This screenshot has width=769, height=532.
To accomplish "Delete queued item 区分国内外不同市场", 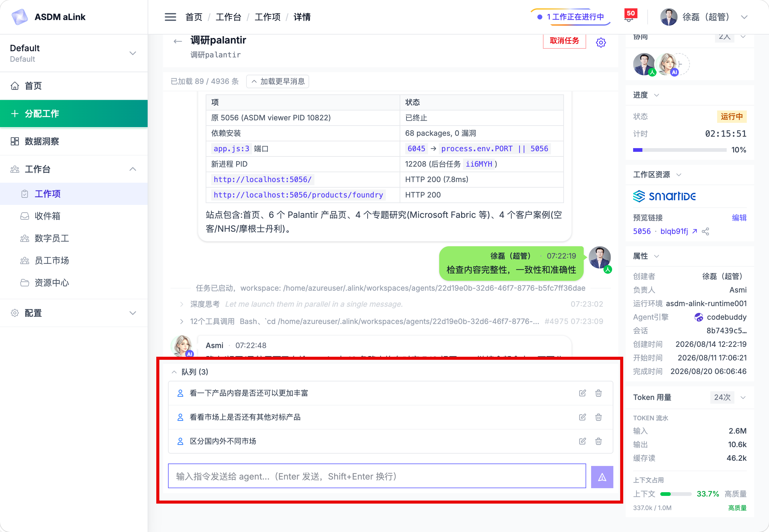I will click(599, 441).
